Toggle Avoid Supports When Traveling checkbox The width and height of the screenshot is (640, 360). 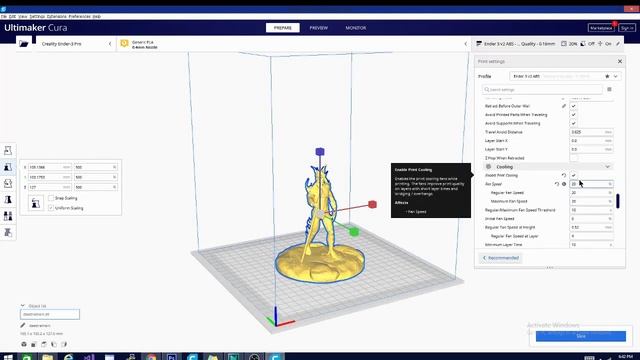(573, 123)
